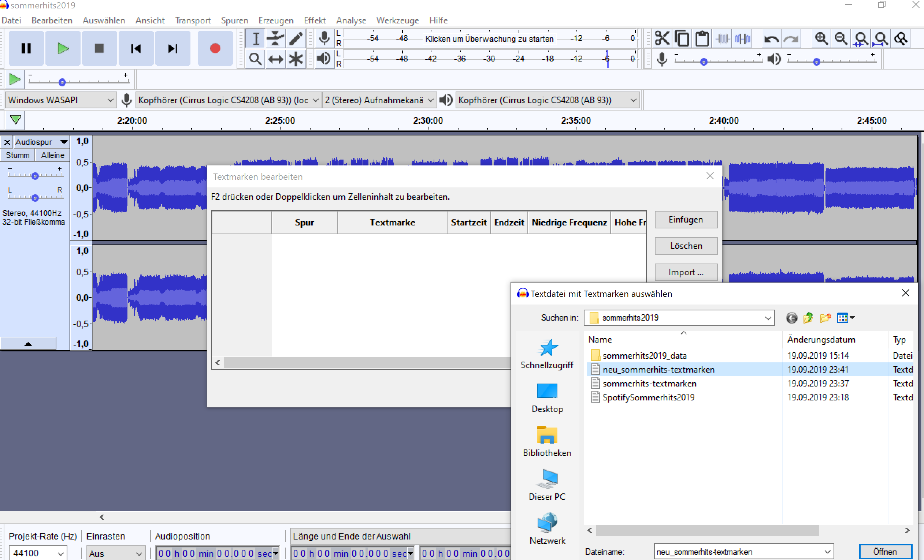The width and height of the screenshot is (924, 560).
Task: Toggle the Alleine (solo) button on the track
Action: (52, 155)
